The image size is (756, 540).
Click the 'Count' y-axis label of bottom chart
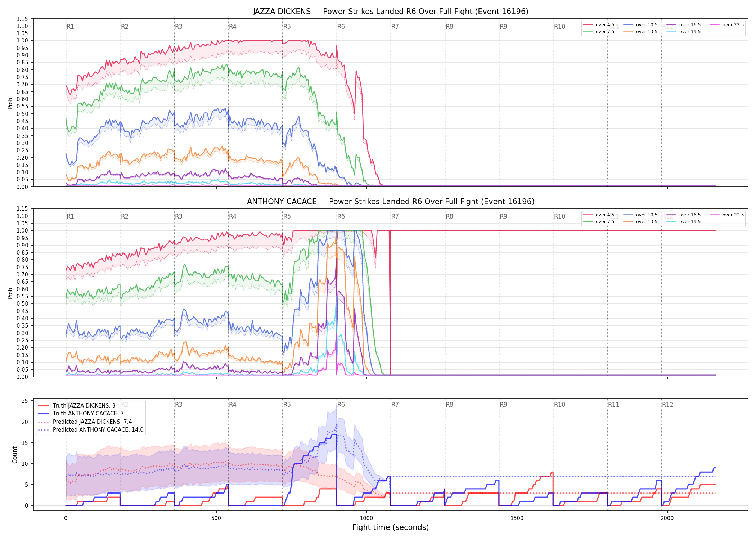coord(15,455)
